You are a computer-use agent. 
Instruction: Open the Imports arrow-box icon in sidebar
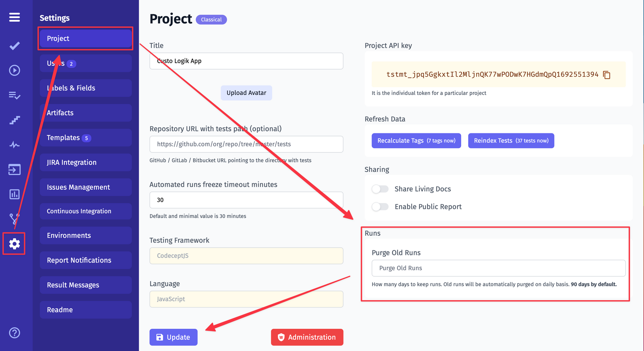pos(14,169)
